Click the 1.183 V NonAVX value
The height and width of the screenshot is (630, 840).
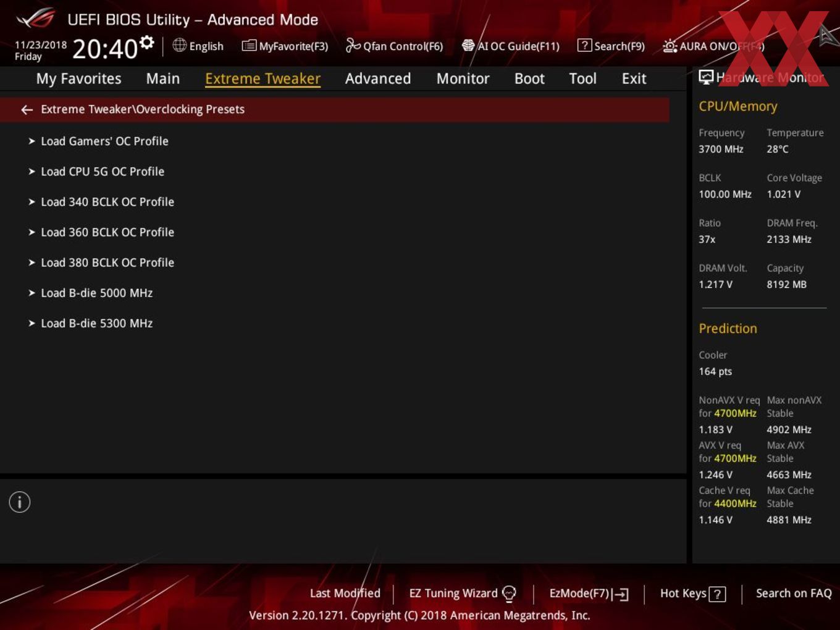(x=715, y=429)
